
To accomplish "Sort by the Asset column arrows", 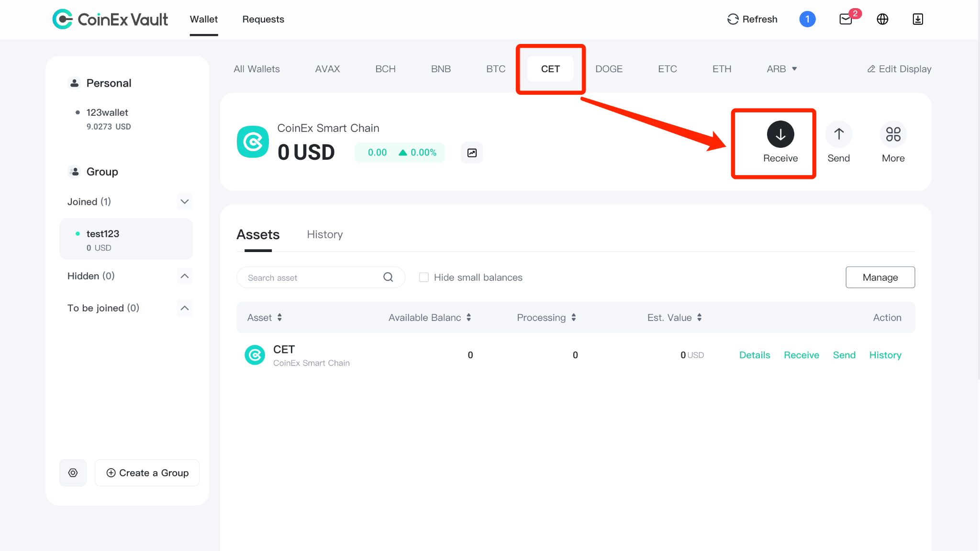I will click(x=279, y=318).
